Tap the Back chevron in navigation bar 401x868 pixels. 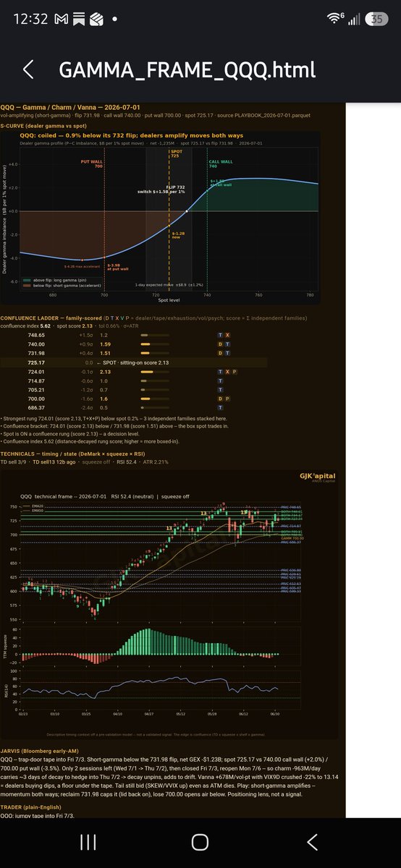312,841
